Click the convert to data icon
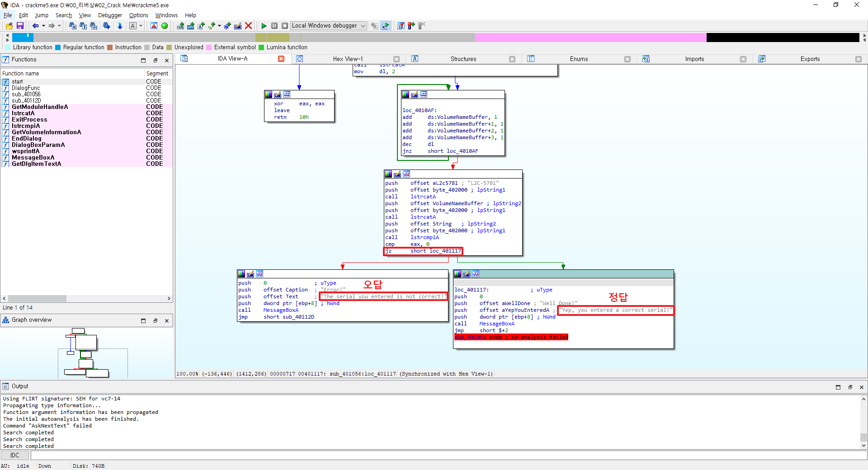Image resolution: width=868 pixels, height=470 pixels. click(x=191, y=26)
